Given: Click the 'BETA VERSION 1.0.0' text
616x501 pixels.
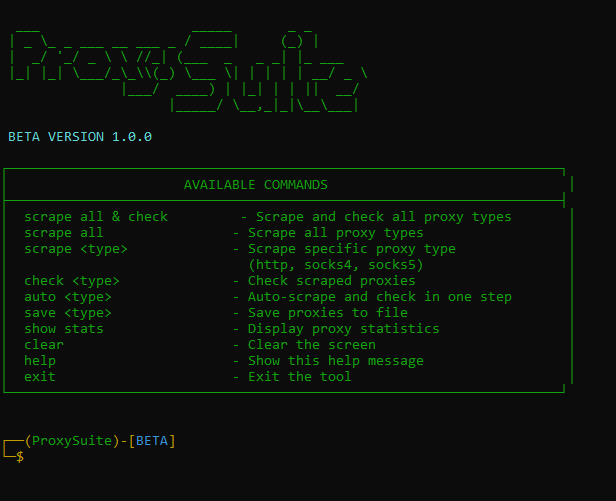Looking at the screenshot, I should click(x=80, y=137).
